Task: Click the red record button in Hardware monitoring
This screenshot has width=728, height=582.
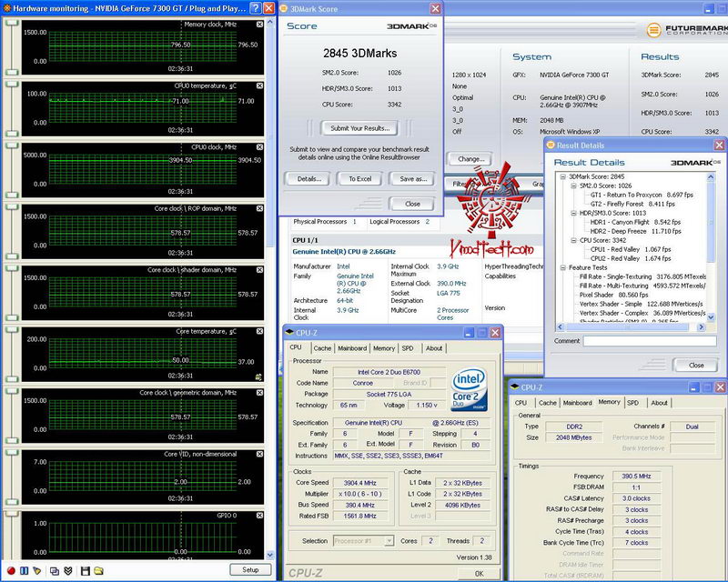Action: (11, 570)
